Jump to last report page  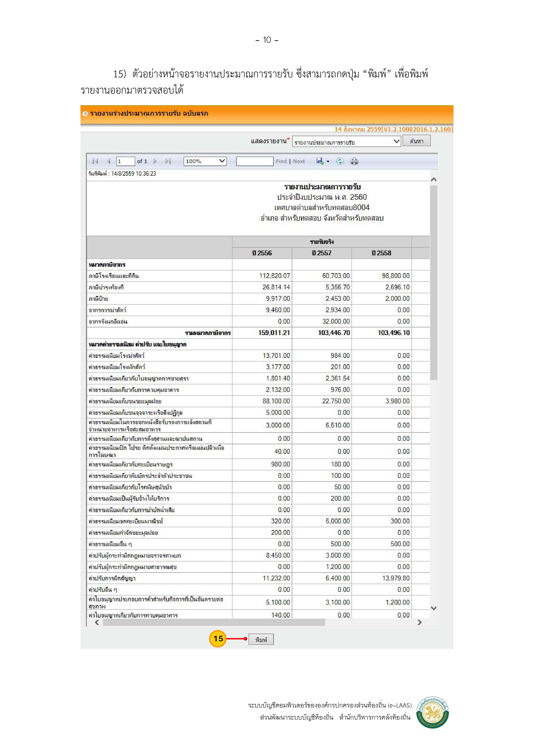point(168,161)
